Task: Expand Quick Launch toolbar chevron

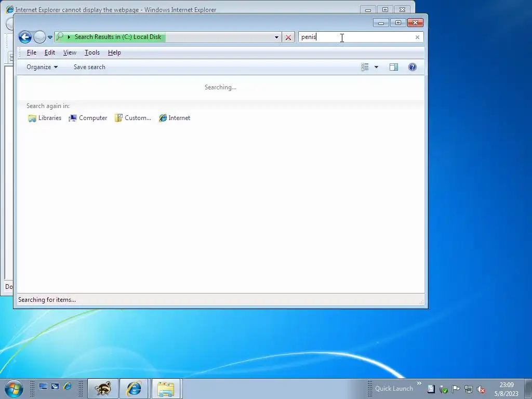Action: (419, 383)
